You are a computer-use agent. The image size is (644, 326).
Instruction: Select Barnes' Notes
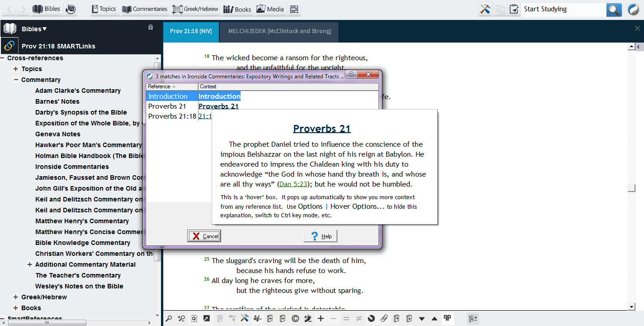pos(57,101)
